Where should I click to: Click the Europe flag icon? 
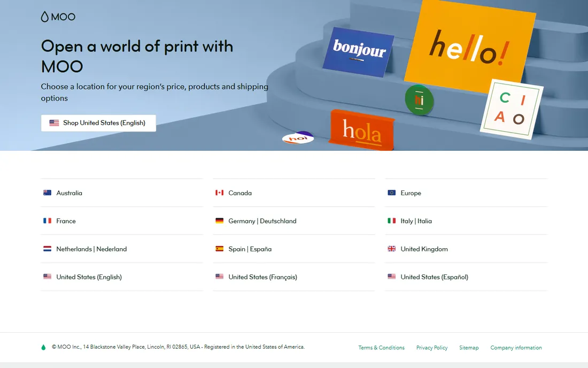[x=391, y=193]
